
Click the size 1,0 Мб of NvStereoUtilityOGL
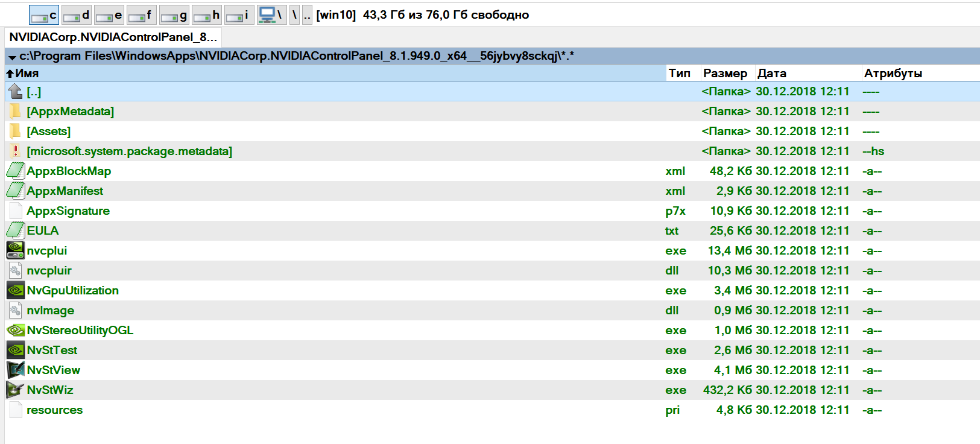(733, 330)
